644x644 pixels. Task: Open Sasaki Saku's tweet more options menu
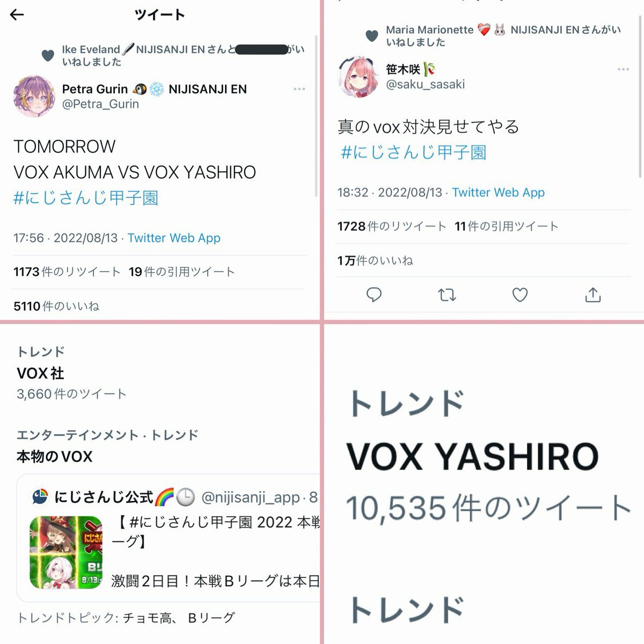(623, 69)
